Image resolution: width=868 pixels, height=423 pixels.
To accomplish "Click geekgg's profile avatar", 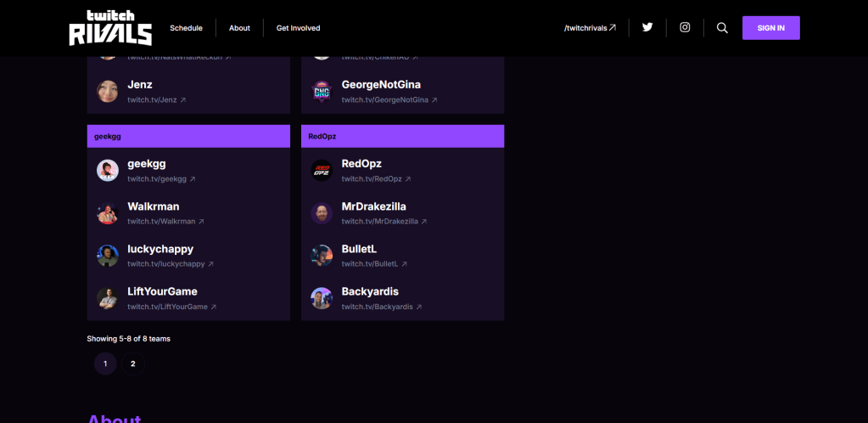I will pos(108,170).
